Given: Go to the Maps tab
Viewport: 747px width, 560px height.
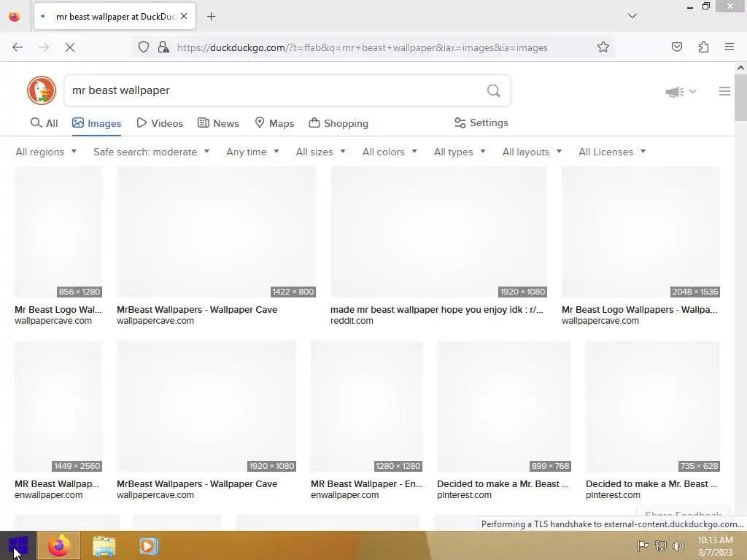Looking at the screenshot, I should [x=274, y=123].
